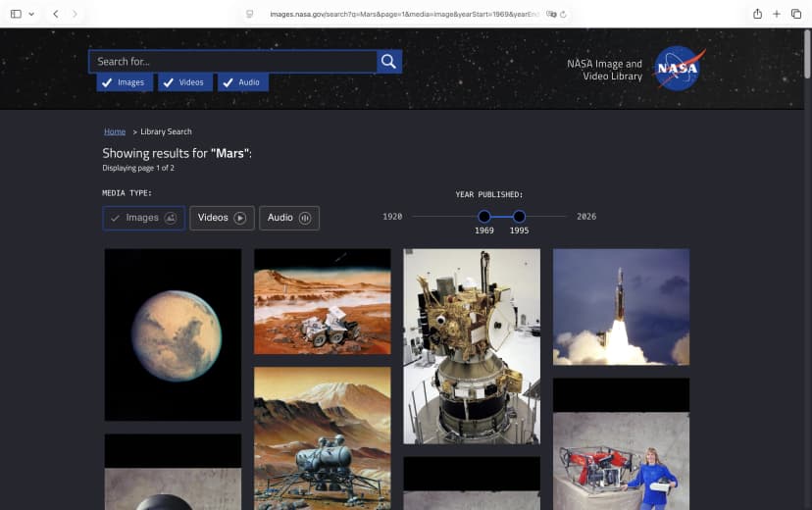Show the tab overview icon
The height and width of the screenshot is (510, 812).
[x=796, y=14]
